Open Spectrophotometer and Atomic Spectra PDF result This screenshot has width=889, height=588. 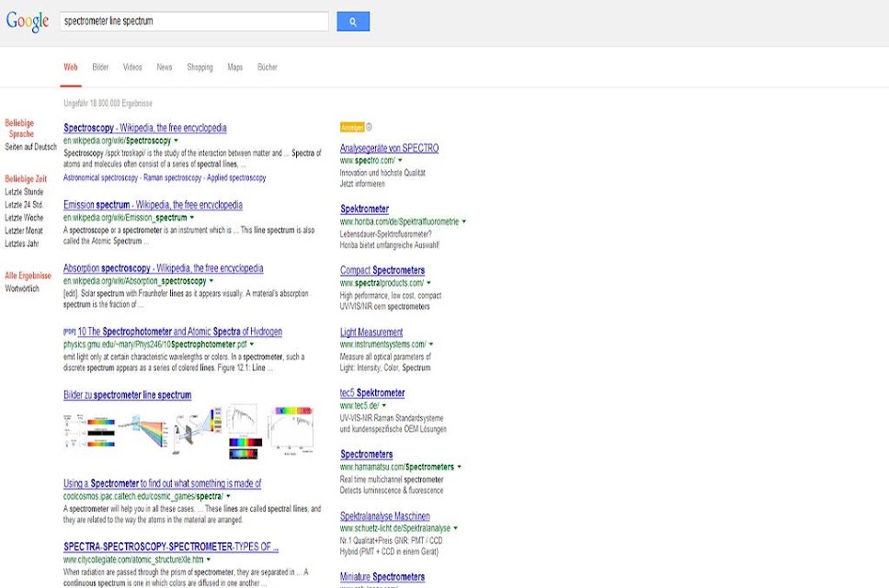179,332
